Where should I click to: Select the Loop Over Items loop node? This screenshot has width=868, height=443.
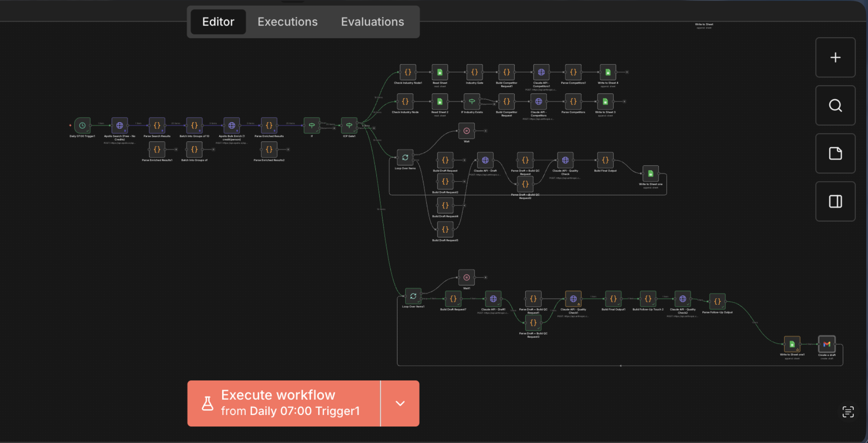click(x=405, y=157)
